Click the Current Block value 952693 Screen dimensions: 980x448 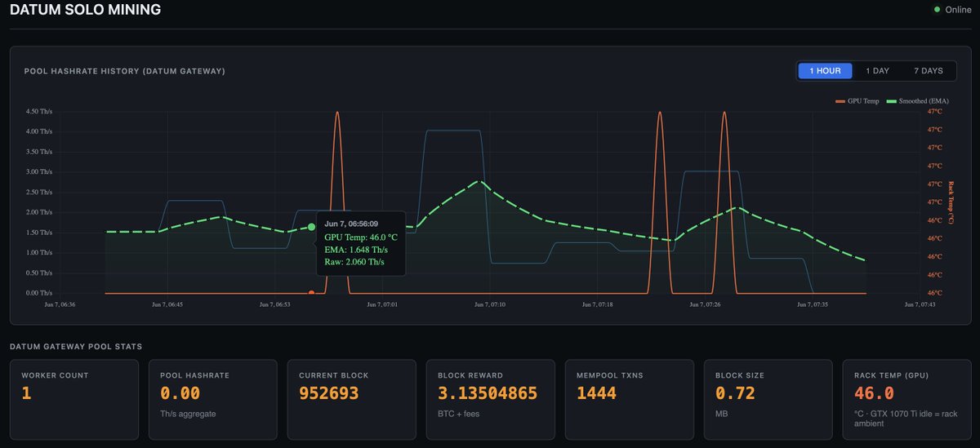tap(328, 394)
